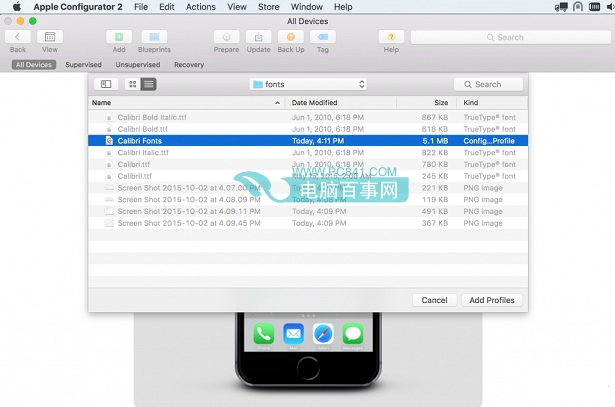Open the Window menu
615x407 pixels.
point(307,7)
